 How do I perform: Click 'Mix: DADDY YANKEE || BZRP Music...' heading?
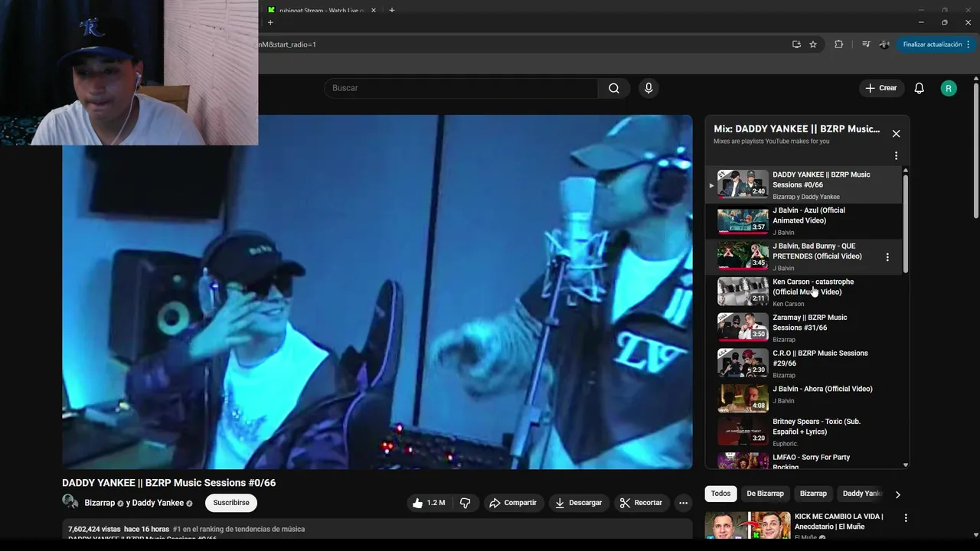tap(797, 129)
